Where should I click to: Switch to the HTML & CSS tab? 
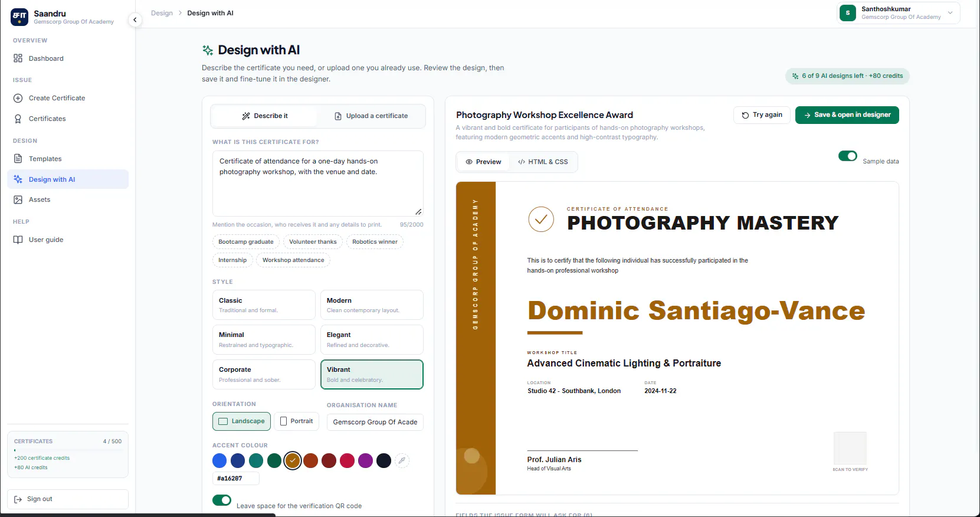[x=543, y=162]
